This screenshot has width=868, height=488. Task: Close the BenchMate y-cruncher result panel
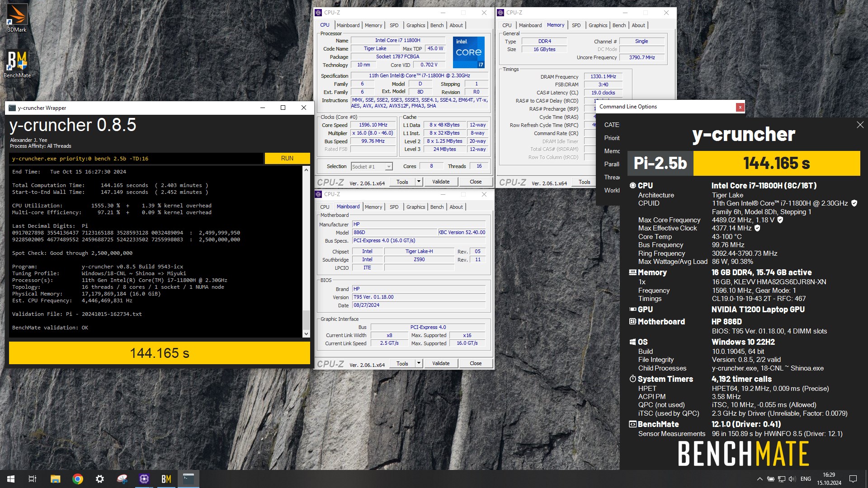860,125
